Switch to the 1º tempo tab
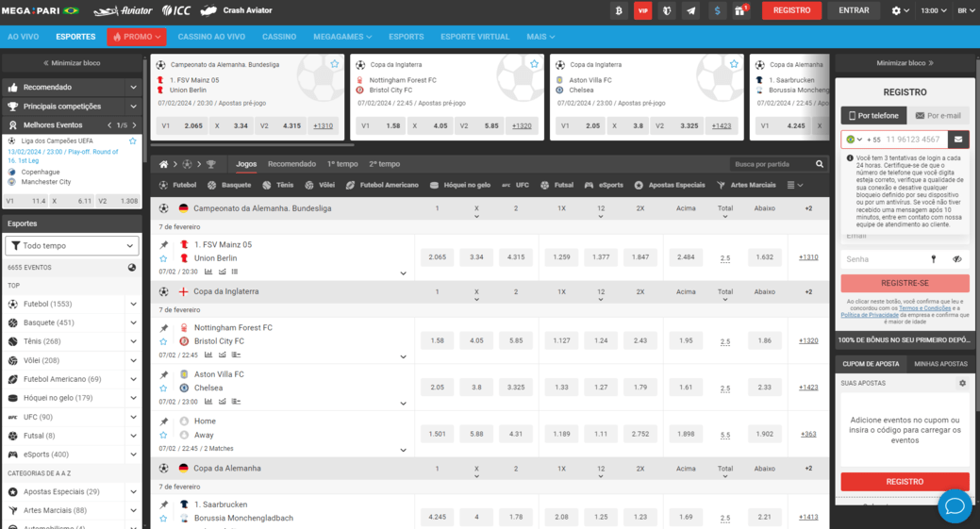 click(x=342, y=164)
